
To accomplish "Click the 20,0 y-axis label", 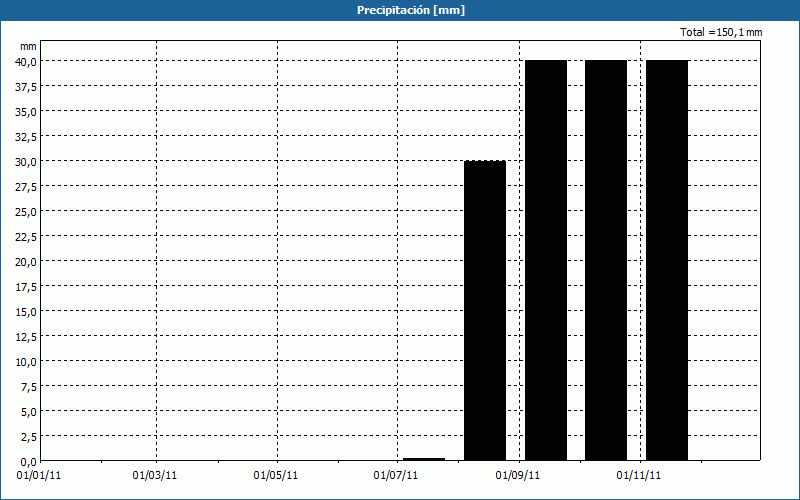I will pos(26,262).
